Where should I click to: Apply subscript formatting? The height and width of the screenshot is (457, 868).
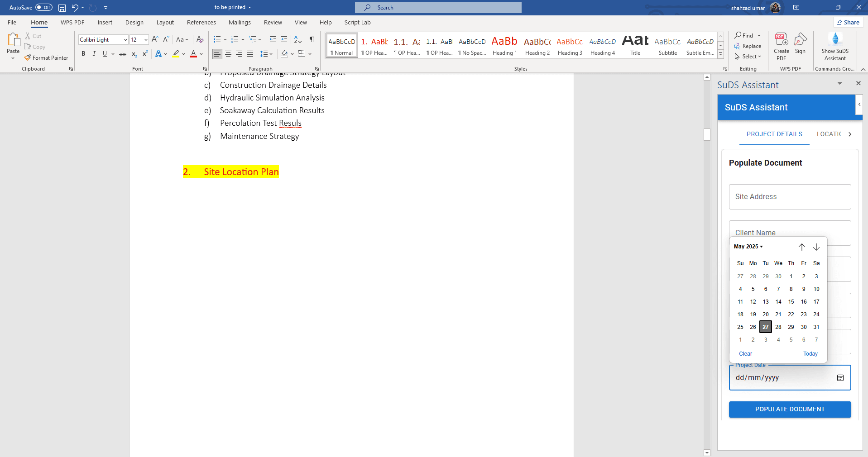pyautogui.click(x=134, y=54)
